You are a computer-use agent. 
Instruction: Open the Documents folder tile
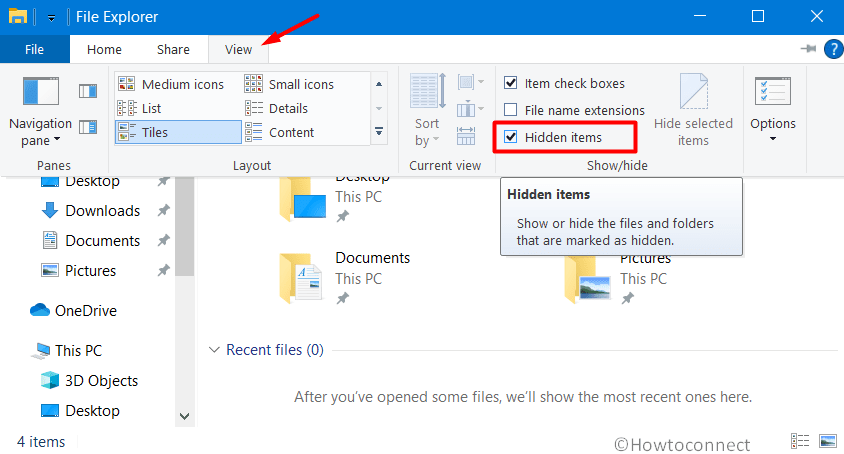[345, 277]
